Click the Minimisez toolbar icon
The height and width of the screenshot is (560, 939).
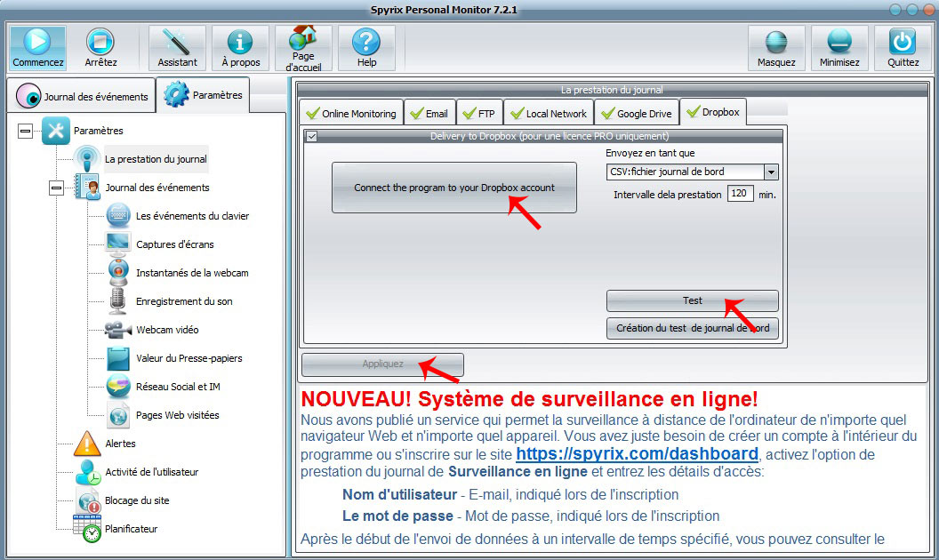click(839, 41)
